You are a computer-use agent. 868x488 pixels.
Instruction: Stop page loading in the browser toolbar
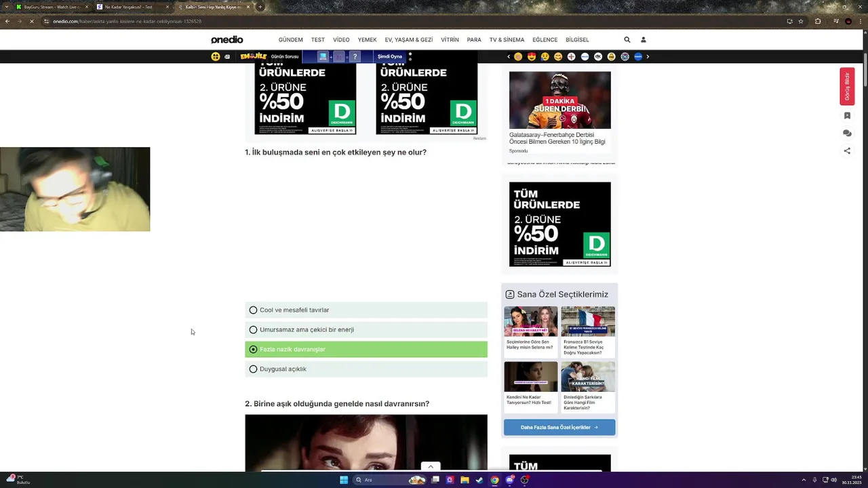[31, 22]
